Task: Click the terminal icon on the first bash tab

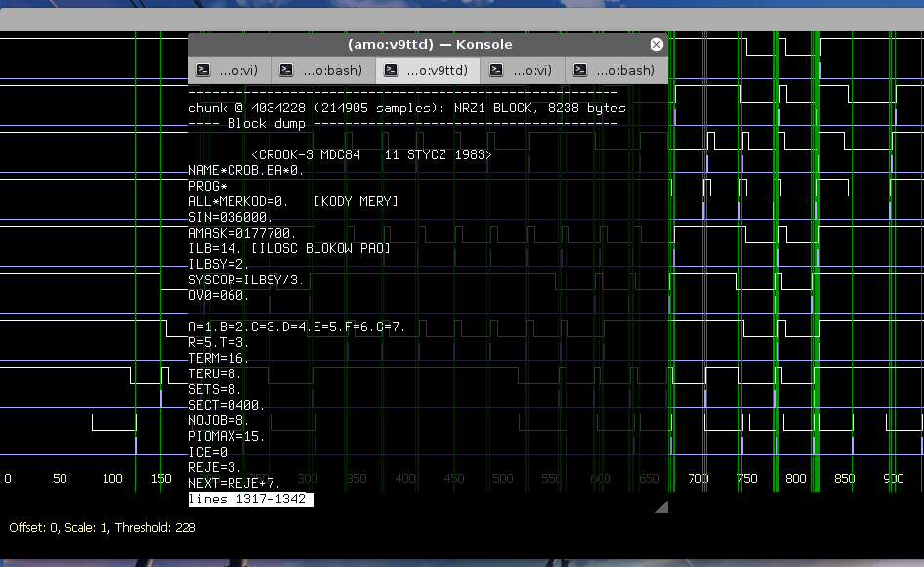Action: click(287, 70)
